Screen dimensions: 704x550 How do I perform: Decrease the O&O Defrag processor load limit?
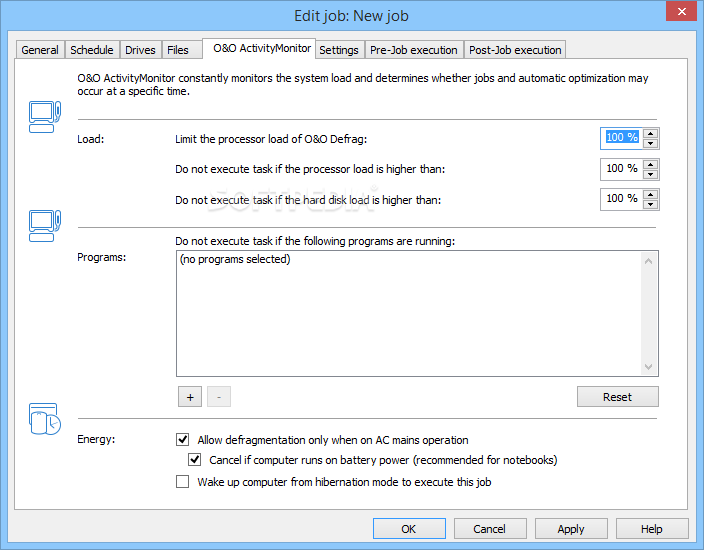pos(651,144)
